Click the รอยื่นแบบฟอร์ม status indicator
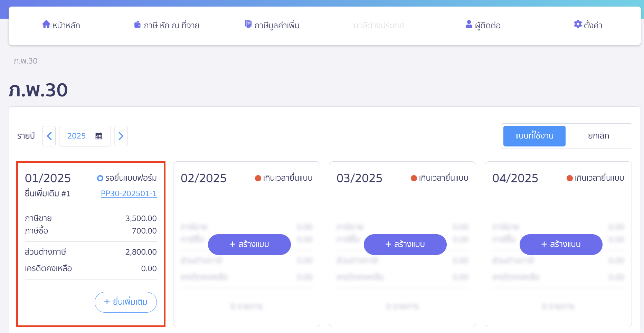This screenshot has width=644, height=333. (x=127, y=178)
